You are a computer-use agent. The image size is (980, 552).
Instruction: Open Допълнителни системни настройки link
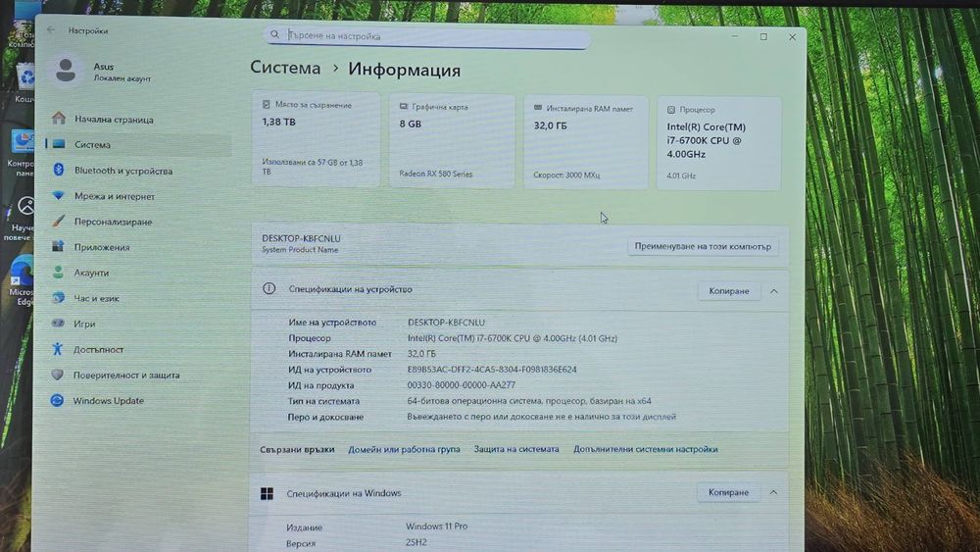(x=645, y=449)
